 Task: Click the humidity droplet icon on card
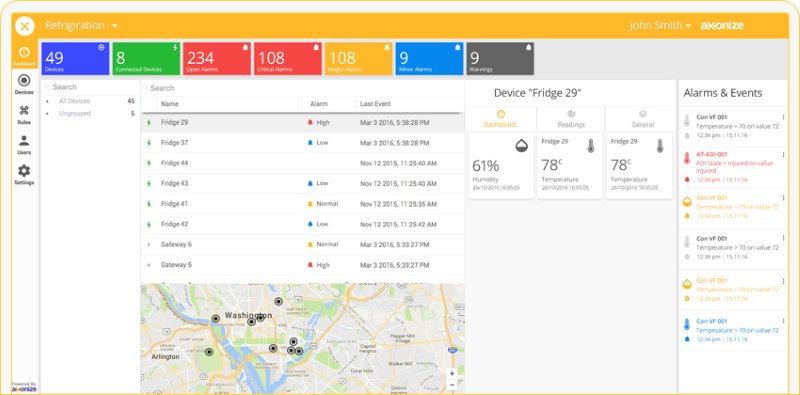[521, 146]
